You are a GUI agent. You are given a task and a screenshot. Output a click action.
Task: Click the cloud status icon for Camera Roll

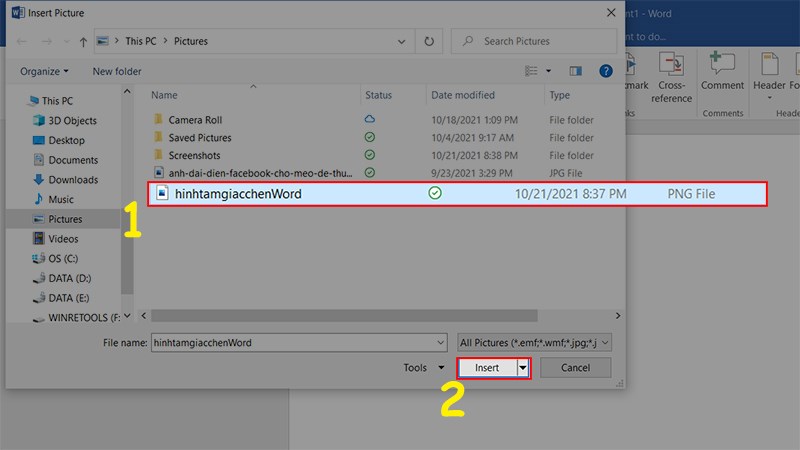(x=370, y=119)
